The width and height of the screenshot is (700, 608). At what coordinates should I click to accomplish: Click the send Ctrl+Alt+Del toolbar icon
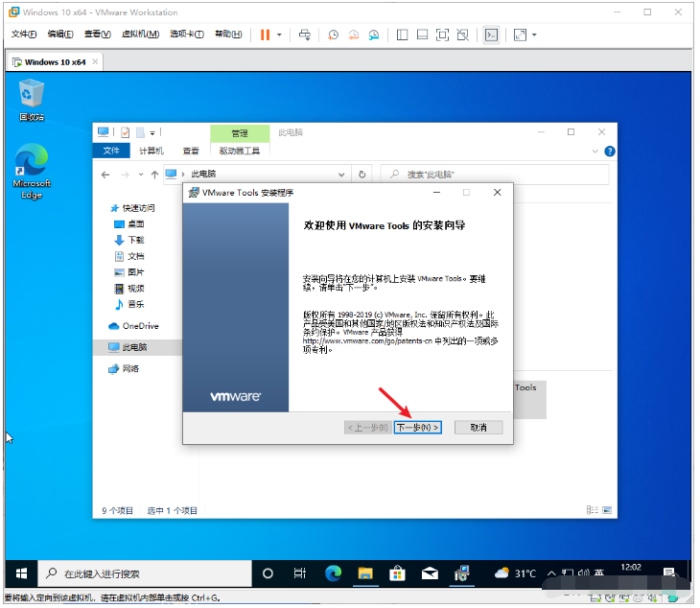[305, 35]
